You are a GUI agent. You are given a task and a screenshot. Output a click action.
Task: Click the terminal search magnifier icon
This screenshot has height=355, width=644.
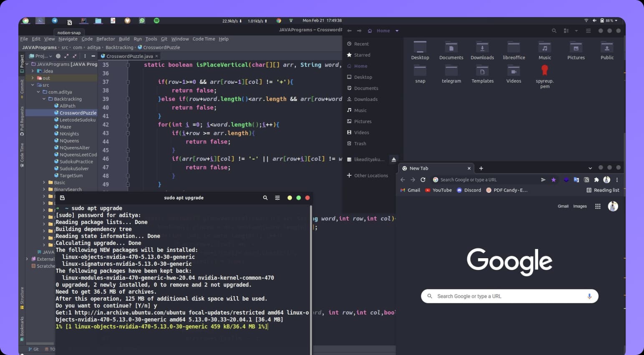point(265,198)
